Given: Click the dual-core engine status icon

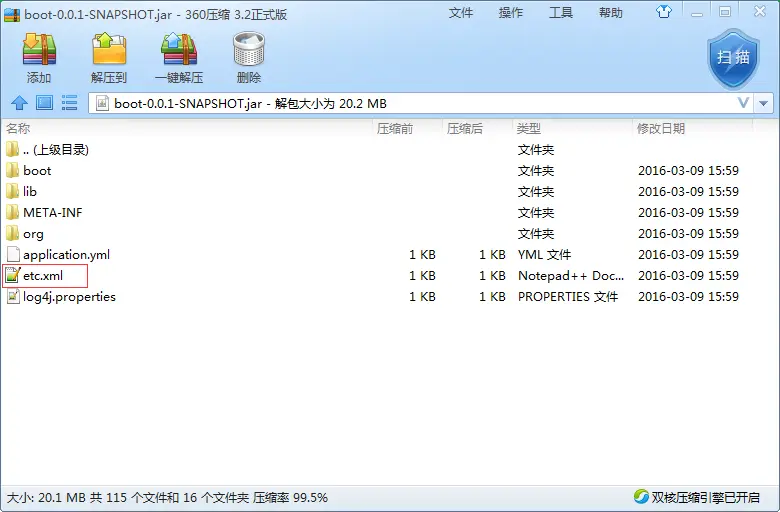Looking at the screenshot, I should pos(641,496).
